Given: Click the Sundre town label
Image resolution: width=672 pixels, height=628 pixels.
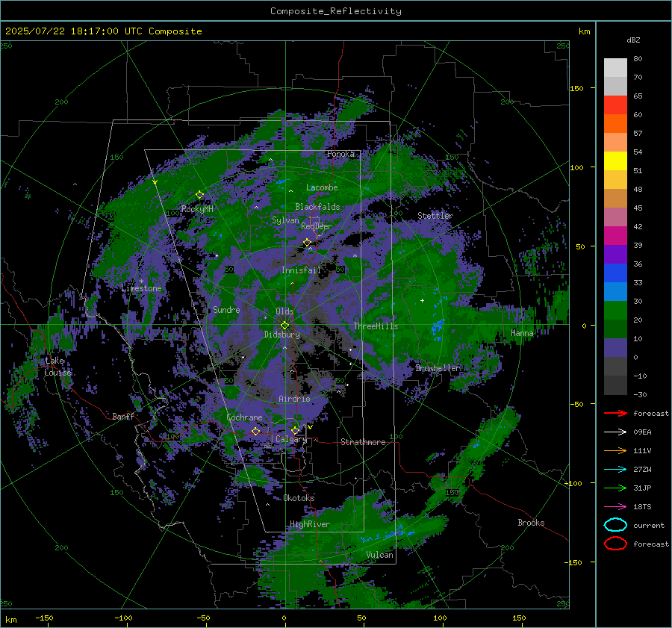Looking at the screenshot, I should click(226, 309).
